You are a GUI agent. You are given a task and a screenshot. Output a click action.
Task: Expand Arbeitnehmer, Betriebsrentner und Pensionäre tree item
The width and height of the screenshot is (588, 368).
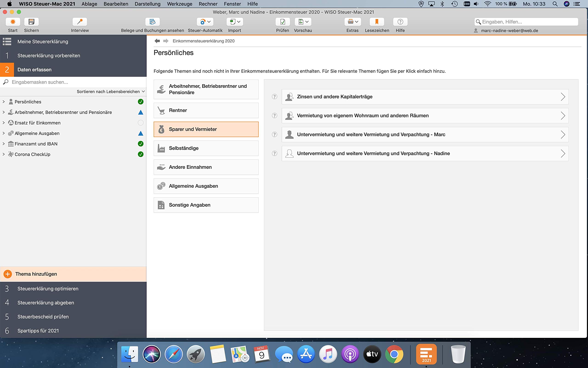point(4,112)
